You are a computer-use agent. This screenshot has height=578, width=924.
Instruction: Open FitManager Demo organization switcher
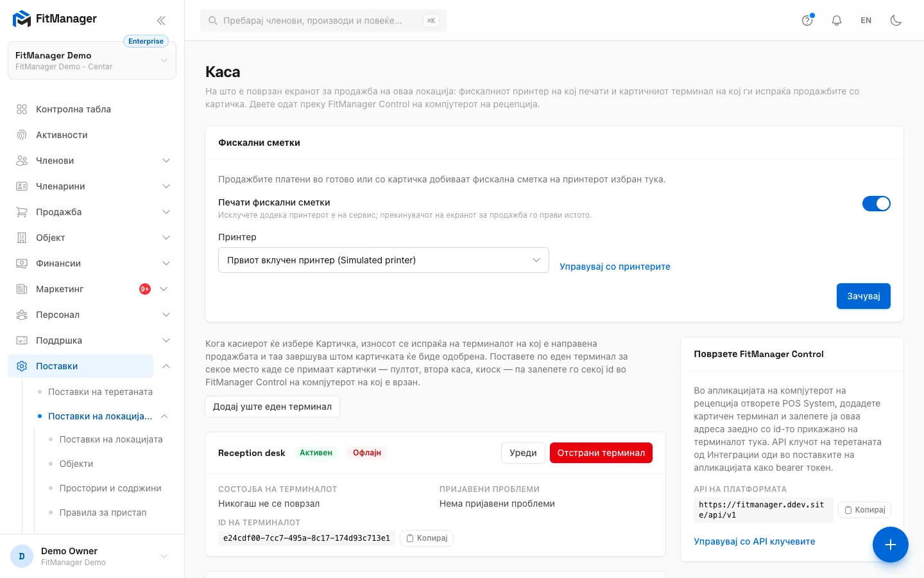[x=92, y=60]
